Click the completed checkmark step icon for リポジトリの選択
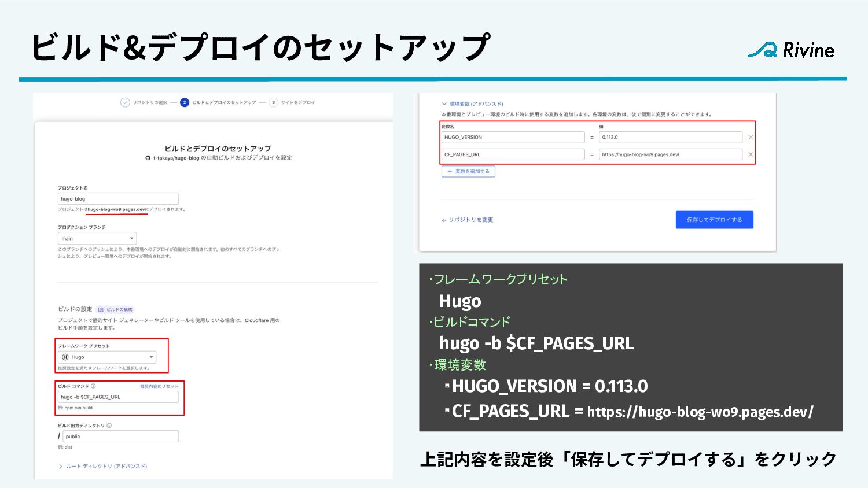The width and height of the screenshot is (868, 488). pos(125,102)
